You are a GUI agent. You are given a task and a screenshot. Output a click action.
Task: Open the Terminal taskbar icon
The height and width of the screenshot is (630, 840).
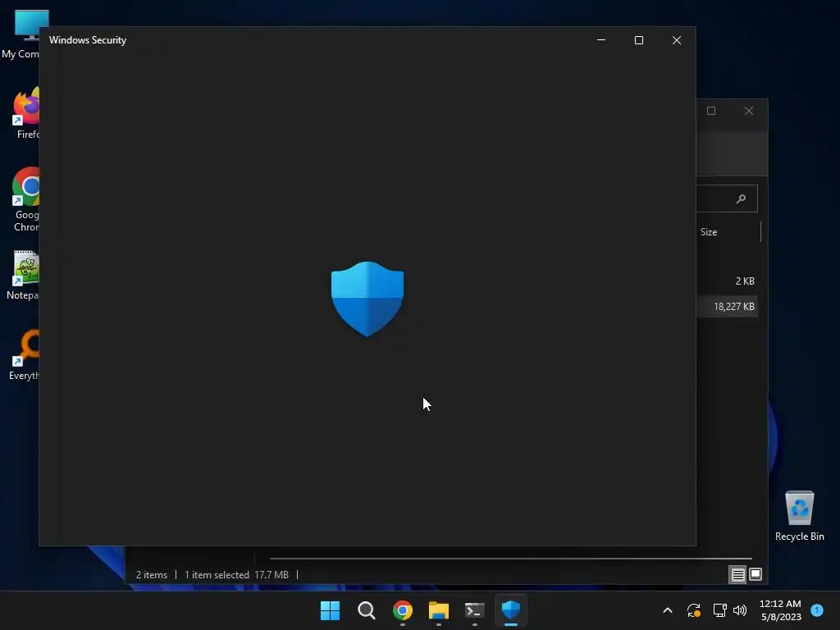(x=475, y=610)
